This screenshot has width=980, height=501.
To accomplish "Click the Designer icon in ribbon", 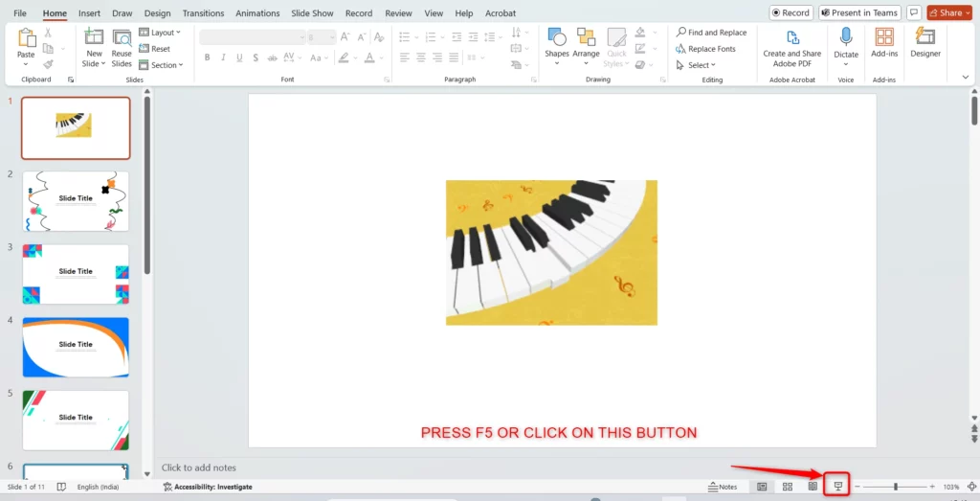I will (924, 42).
